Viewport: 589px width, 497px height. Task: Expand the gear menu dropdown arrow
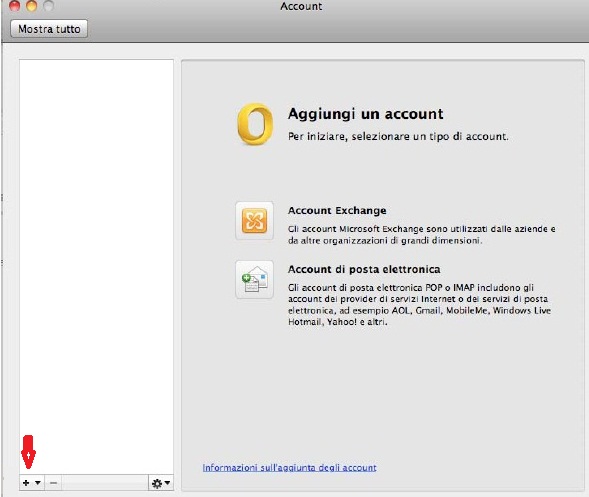[168, 483]
